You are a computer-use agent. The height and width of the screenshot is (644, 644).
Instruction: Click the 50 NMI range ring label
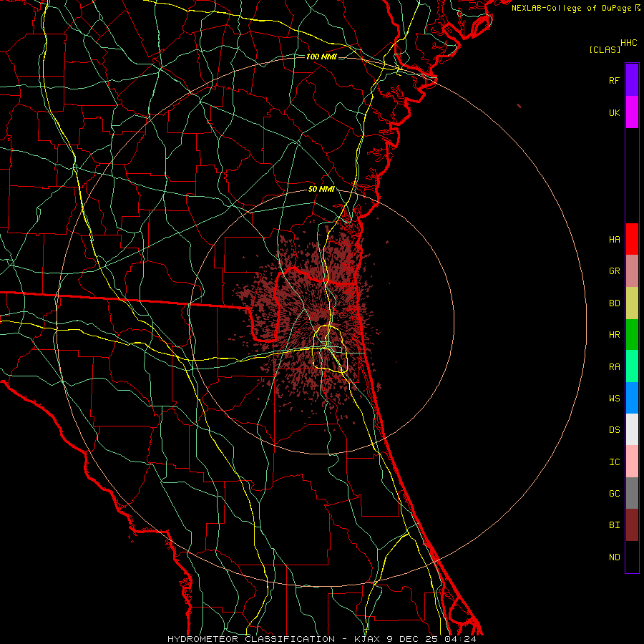(x=321, y=189)
